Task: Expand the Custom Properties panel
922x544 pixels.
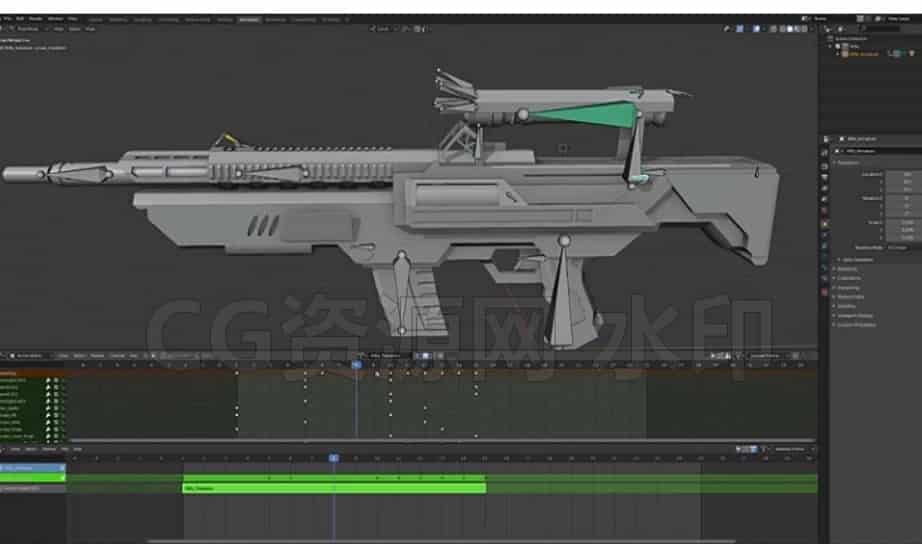Action: pyautogui.click(x=856, y=325)
